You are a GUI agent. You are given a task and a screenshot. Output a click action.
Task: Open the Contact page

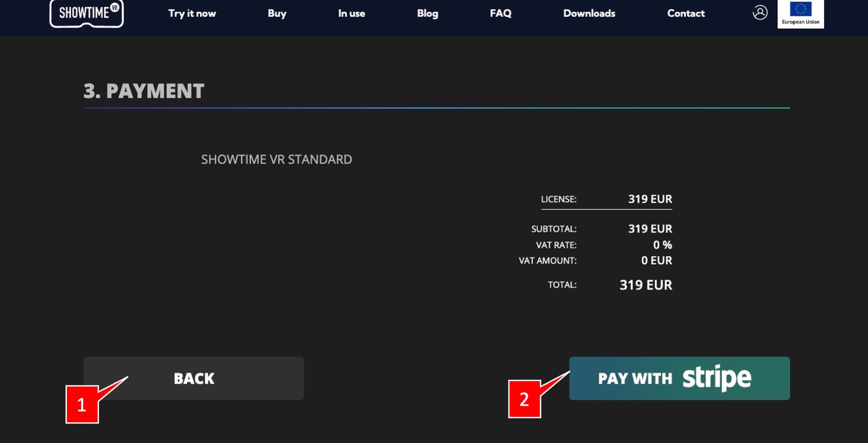click(686, 14)
